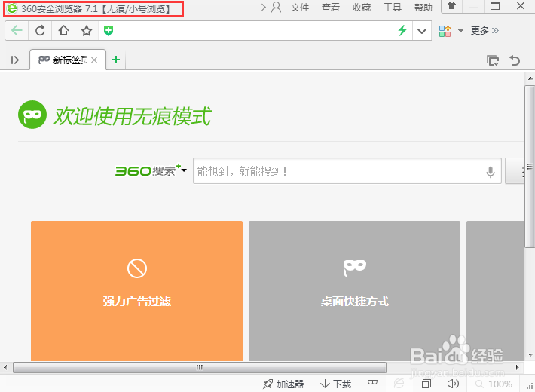535x392 pixels.
Task: Click the search submit button
Action: (x=514, y=171)
